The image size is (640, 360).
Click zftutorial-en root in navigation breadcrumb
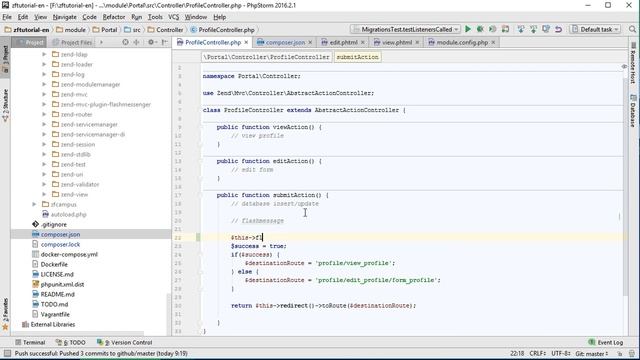[27, 29]
